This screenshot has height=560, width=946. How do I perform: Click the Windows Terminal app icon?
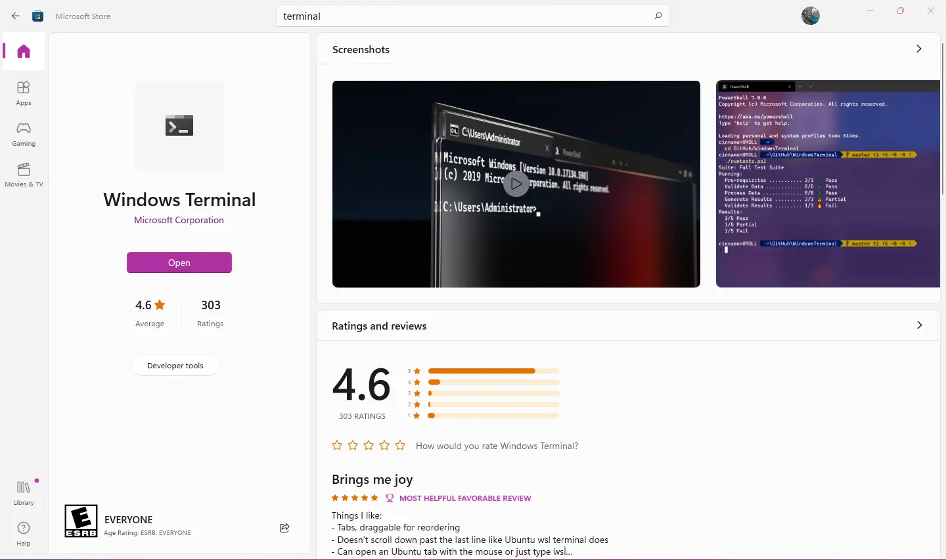[x=179, y=125]
